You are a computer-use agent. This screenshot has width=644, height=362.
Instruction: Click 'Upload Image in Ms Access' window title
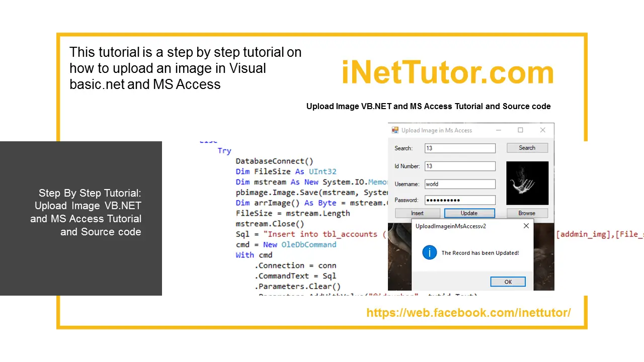click(x=437, y=130)
